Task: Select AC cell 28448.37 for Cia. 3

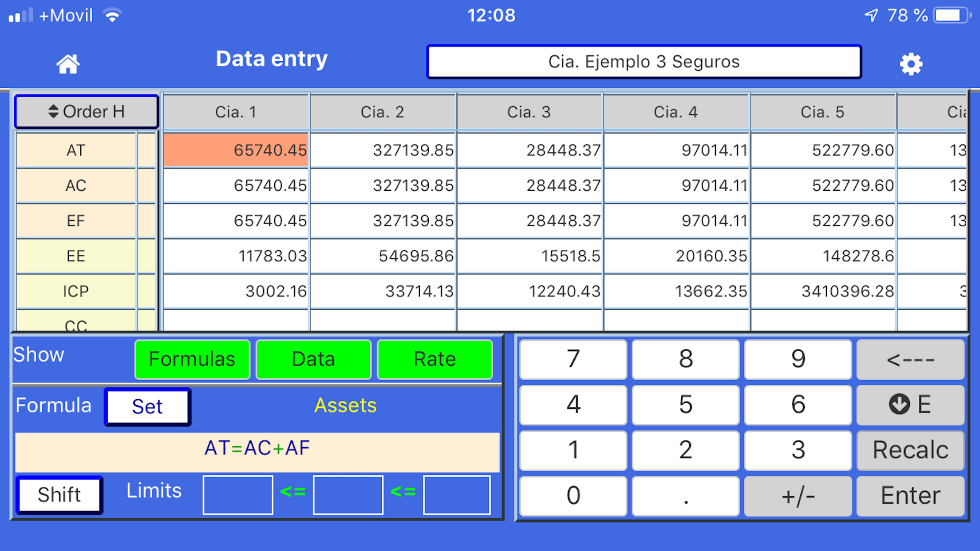Action: click(x=529, y=185)
